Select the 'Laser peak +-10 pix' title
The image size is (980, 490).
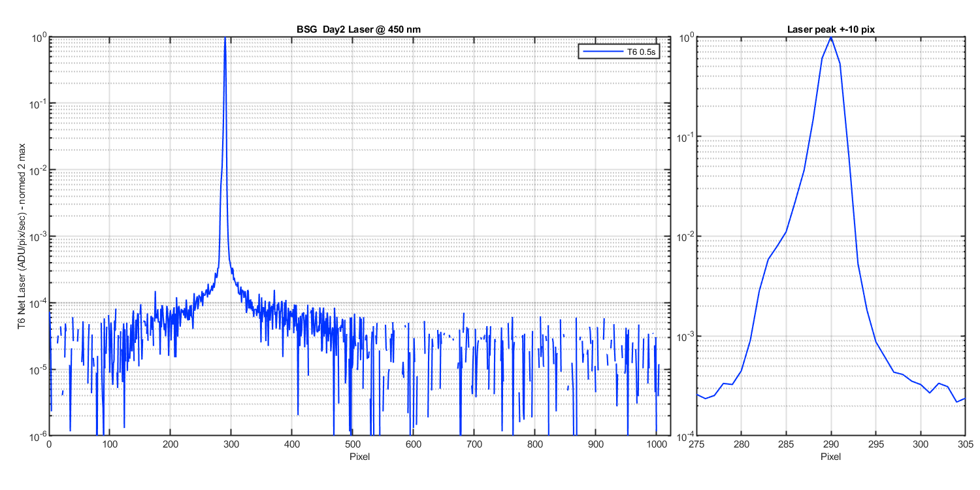tap(830, 31)
